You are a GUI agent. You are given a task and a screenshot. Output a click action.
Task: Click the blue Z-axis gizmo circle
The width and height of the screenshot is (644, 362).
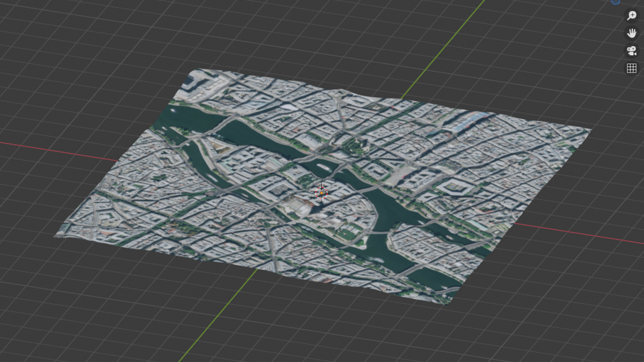click(616, 1)
